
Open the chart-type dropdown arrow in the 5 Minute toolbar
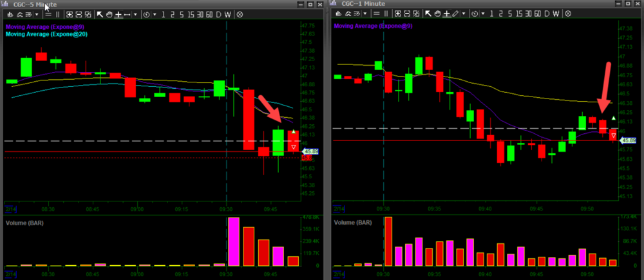pos(37,14)
